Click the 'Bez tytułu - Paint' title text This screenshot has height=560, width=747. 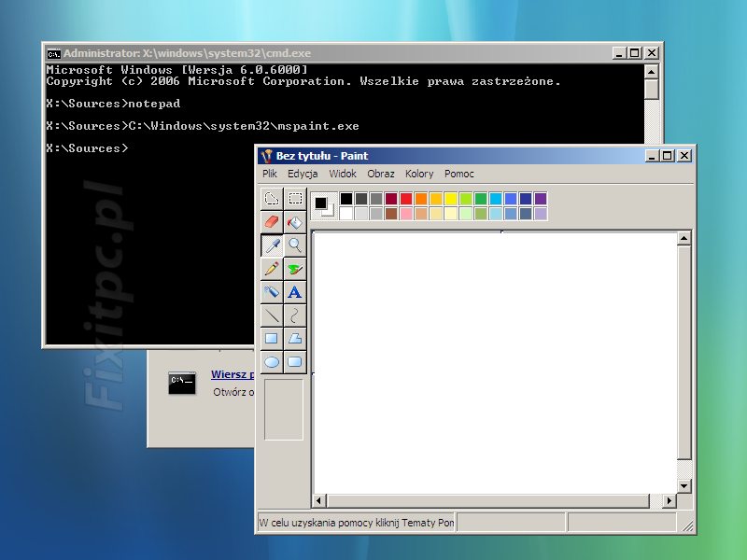click(x=322, y=156)
